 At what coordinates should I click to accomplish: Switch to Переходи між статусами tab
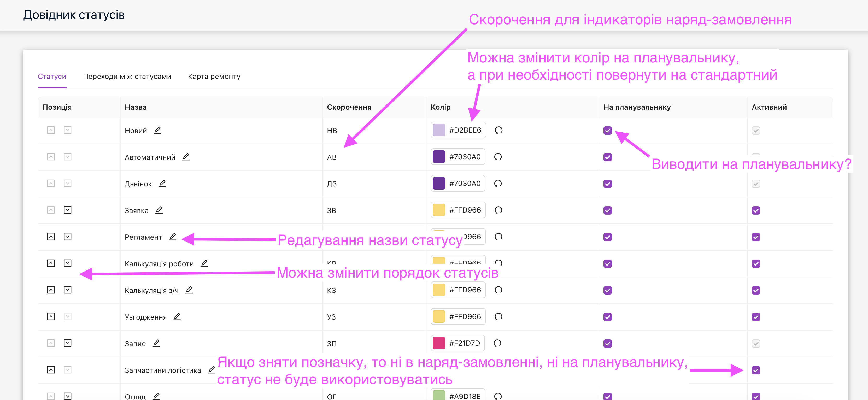coord(127,77)
